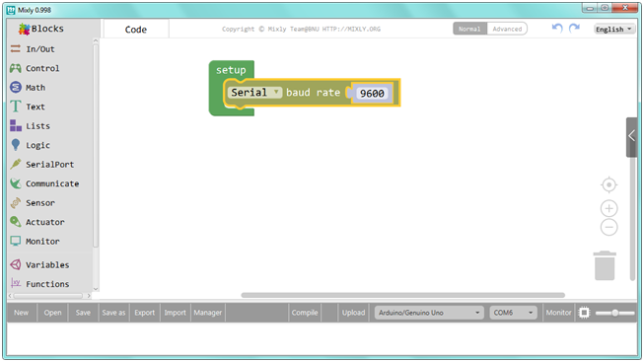Click the category list down arrow

(x=96, y=289)
